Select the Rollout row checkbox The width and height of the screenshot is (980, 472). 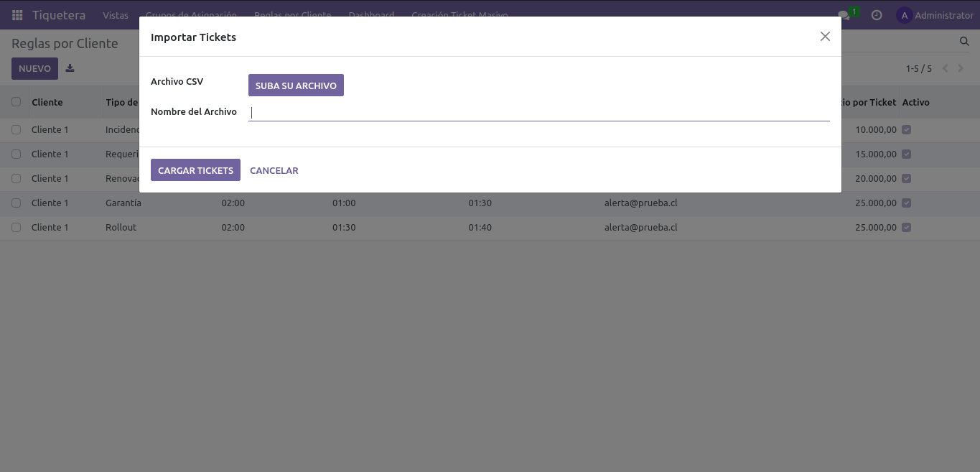tap(17, 227)
